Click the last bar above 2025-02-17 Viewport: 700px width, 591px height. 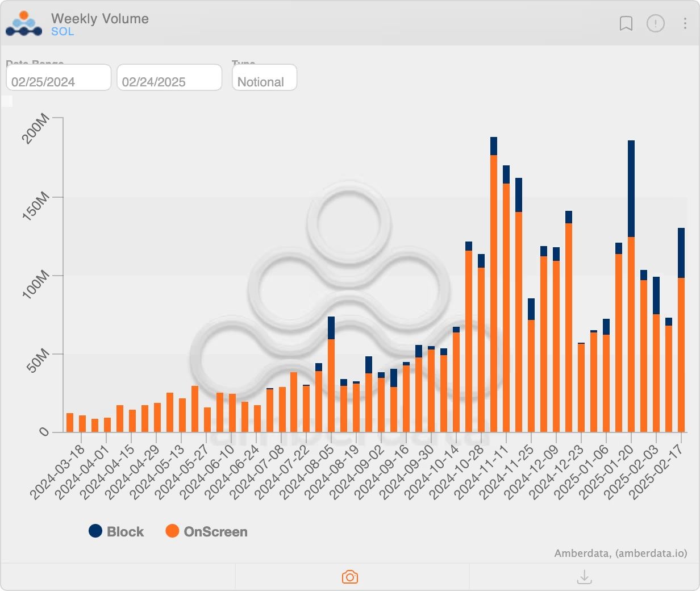click(x=681, y=341)
